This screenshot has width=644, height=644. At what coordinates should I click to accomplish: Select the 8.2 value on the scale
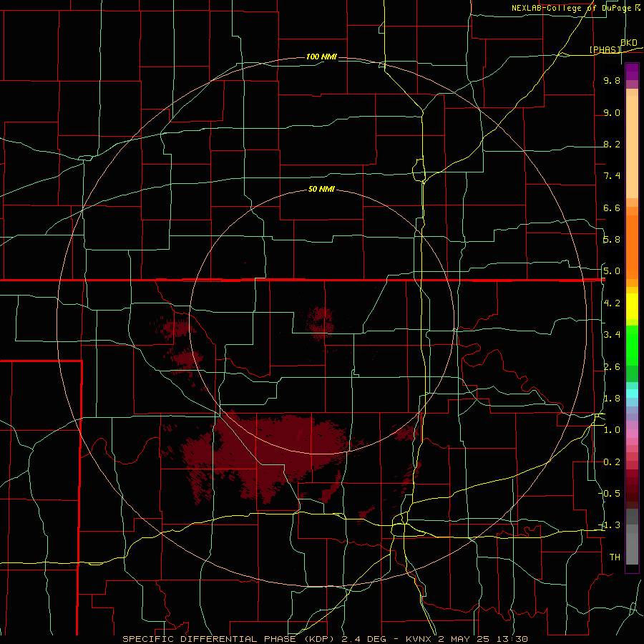[x=612, y=144]
